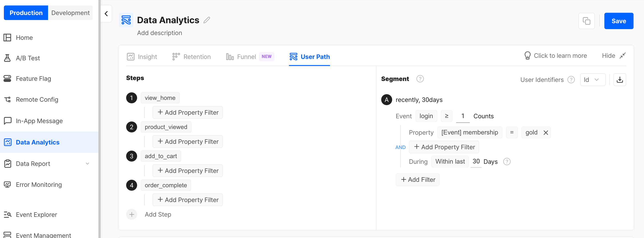Click the duplicate copy icon near Save
The image size is (644, 238).
(x=586, y=21)
